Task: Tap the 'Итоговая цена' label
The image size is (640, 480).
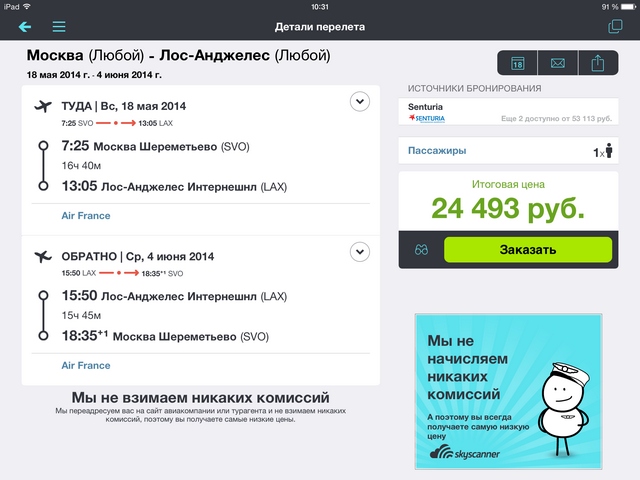Action: [x=508, y=184]
